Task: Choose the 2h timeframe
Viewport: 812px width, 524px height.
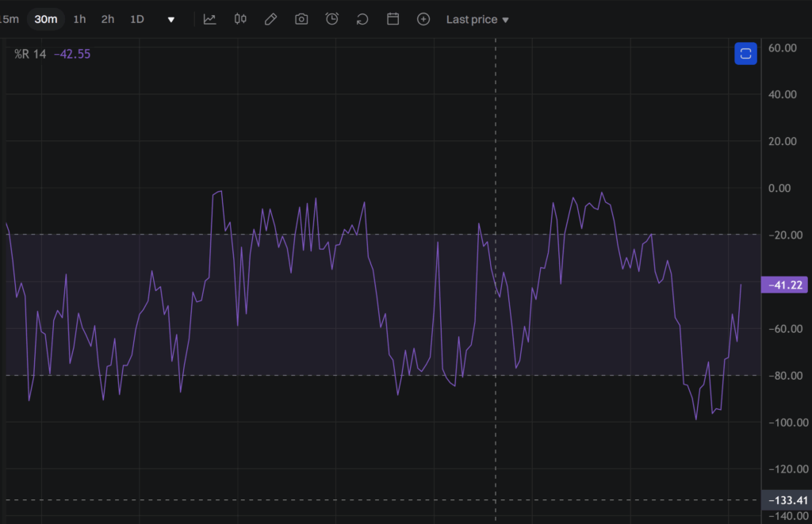Action: (108, 19)
